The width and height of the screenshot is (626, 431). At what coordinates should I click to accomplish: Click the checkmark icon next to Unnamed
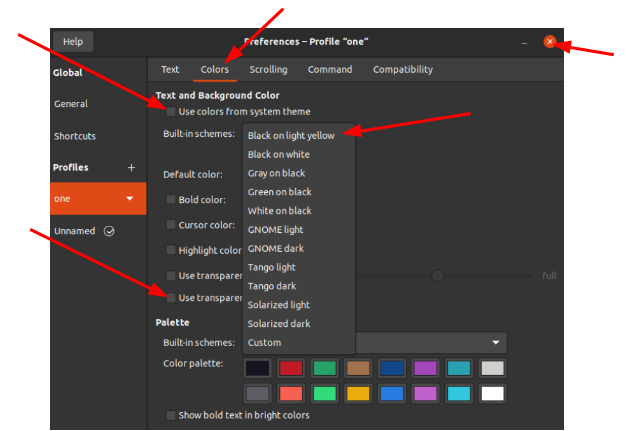click(x=109, y=231)
